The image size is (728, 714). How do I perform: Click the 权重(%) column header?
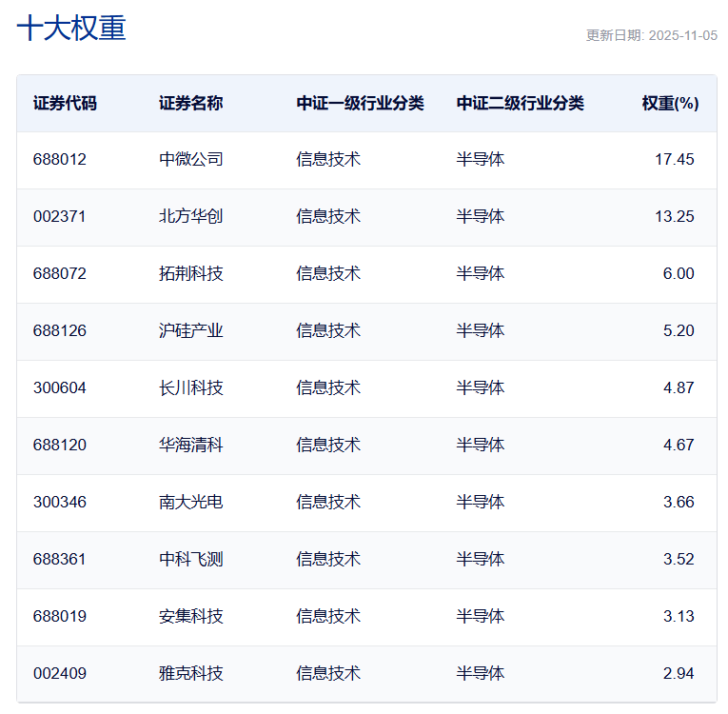[670, 103]
